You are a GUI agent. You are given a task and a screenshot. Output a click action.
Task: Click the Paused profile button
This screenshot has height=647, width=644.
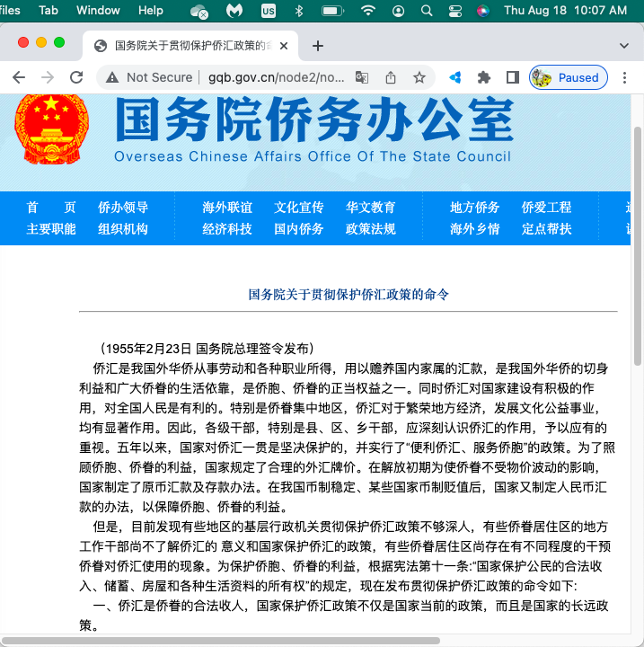[569, 78]
